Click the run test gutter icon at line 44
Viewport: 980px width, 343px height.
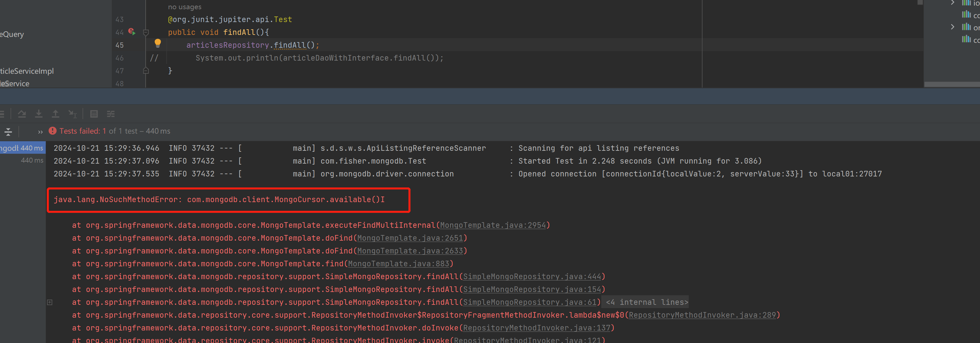tap(131, 32)
